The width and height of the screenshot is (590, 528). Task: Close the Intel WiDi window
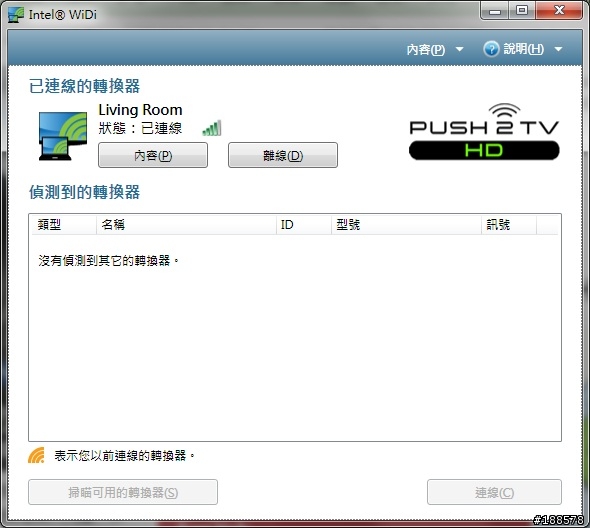pyautogui.click(x=559, y=11)
